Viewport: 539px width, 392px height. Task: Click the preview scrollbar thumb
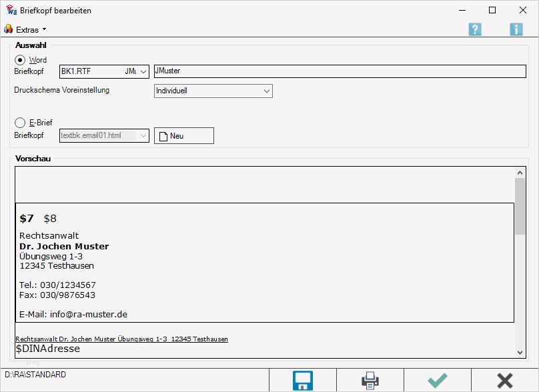[520, 206]
